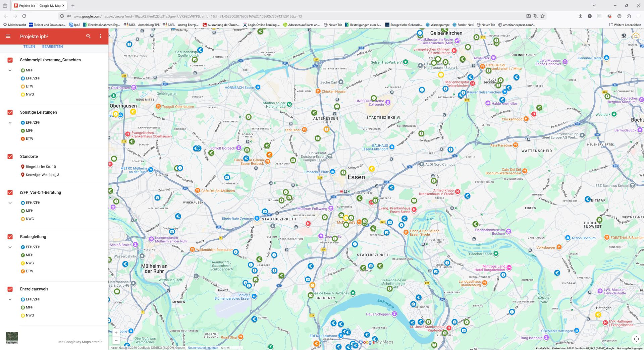
Task: Click the search magnifier icon in map header
Action: pyautogui.click(x=88, y=36)
